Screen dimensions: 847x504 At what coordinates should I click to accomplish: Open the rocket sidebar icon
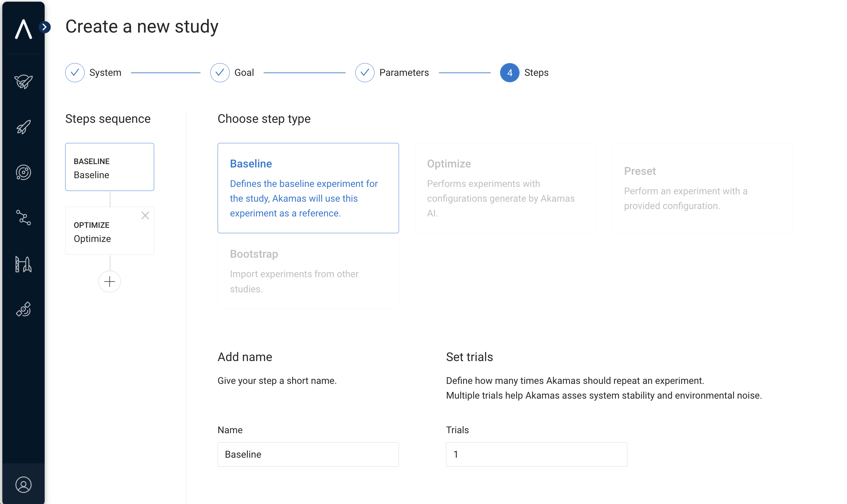pos(24,127)
